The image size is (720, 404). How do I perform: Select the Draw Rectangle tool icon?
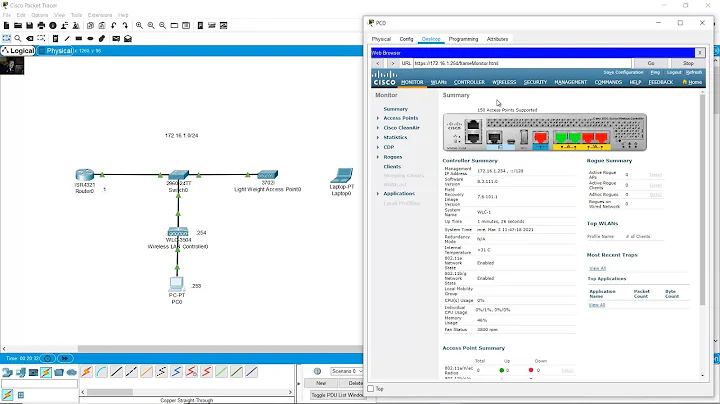tap(79, 39)
